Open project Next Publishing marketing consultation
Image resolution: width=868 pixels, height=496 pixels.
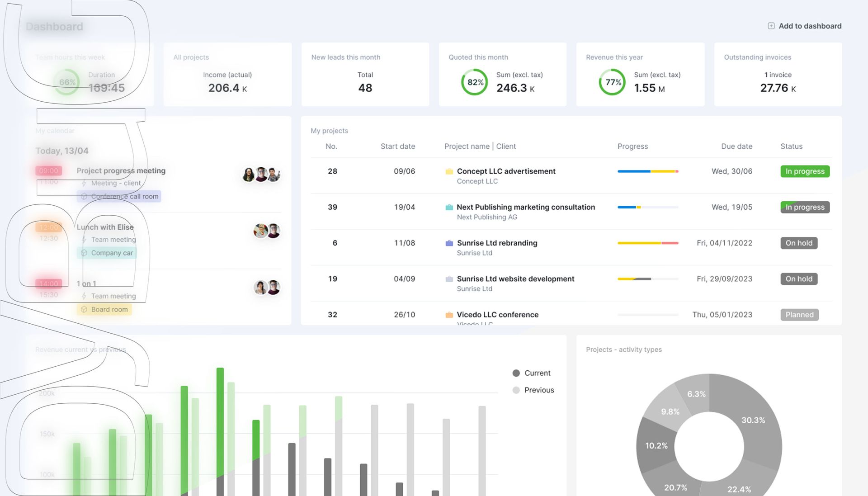pyautogui.click(x=526, y=207)
